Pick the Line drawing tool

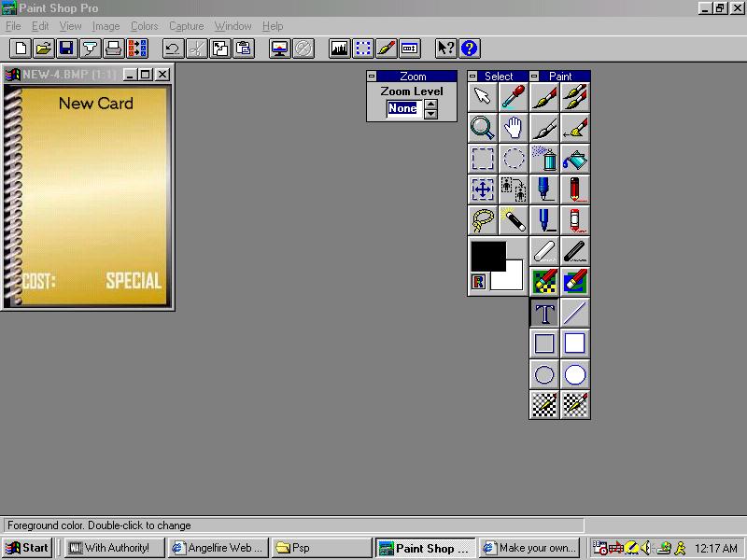coord(575,314)
